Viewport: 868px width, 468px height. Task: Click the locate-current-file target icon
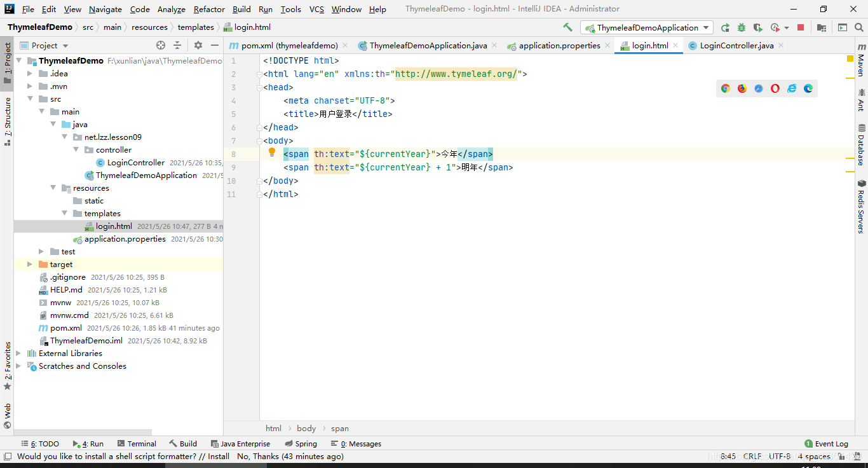161,45
